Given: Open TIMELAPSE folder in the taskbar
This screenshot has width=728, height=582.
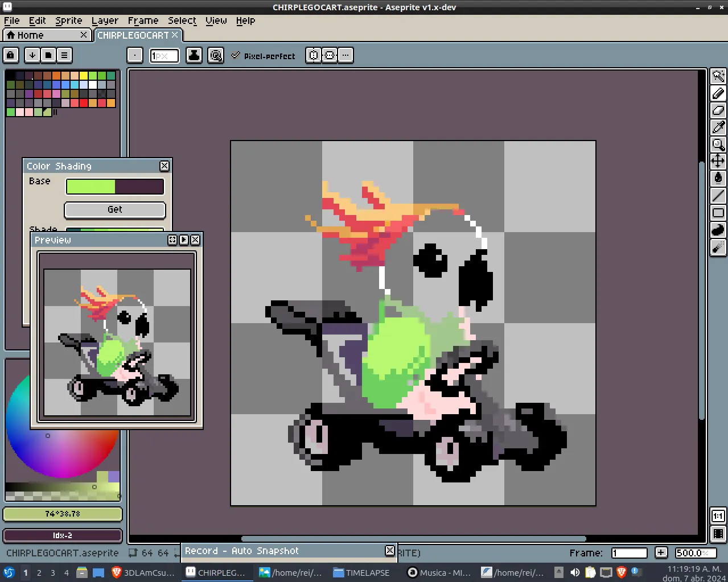Looking at the screenshot, I should pos(361,572).
